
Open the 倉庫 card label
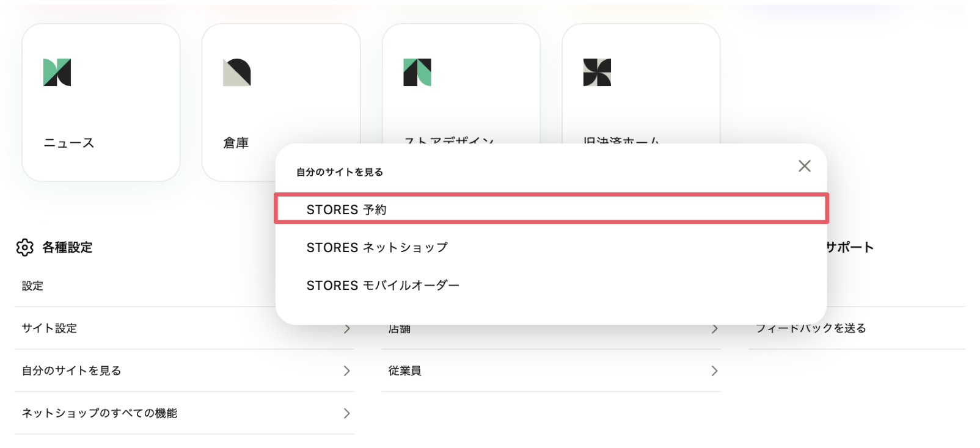[x=236, y=143]
